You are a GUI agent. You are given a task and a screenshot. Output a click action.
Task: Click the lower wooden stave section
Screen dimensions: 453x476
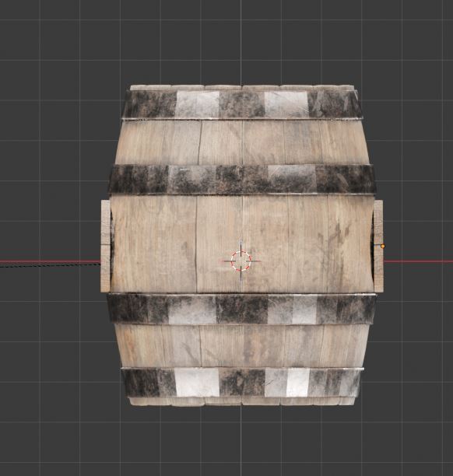tap(242, 346)
